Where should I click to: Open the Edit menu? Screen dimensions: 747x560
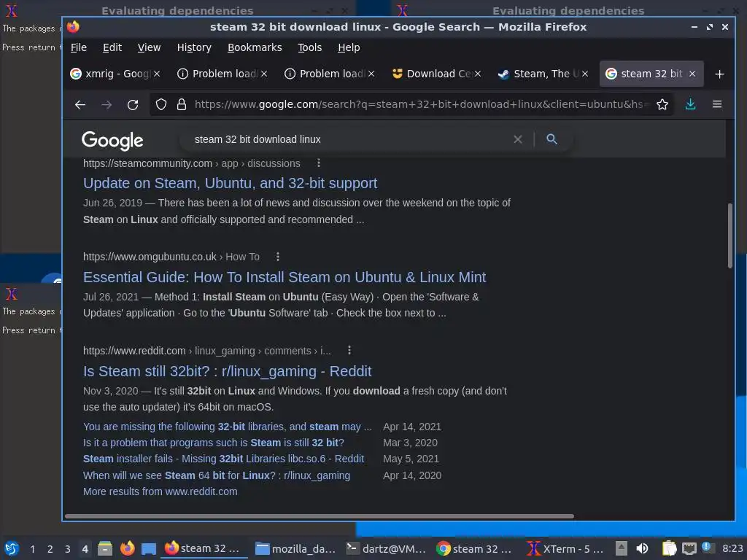pyautogui.click(x=112, y=47)
